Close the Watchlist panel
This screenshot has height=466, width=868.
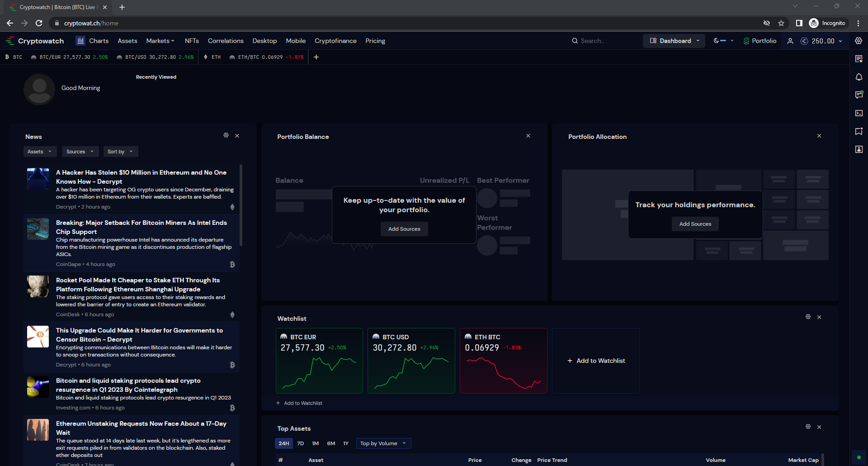(x=819, y=317)
